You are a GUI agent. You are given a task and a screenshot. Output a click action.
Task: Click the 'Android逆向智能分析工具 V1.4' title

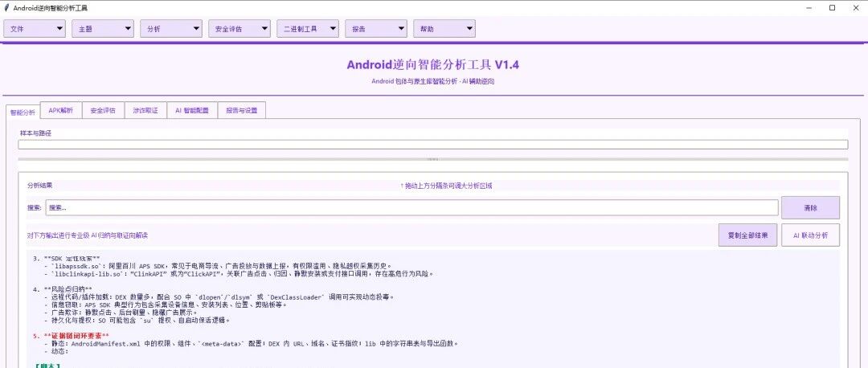point(433,65)
